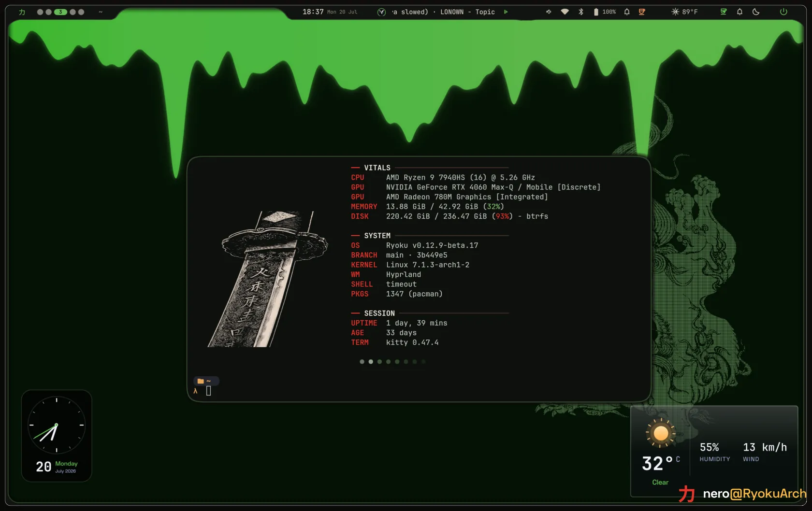The image size is (812, 511).
Task: Click the Hyprland WM value
Action: pos(404,274)
